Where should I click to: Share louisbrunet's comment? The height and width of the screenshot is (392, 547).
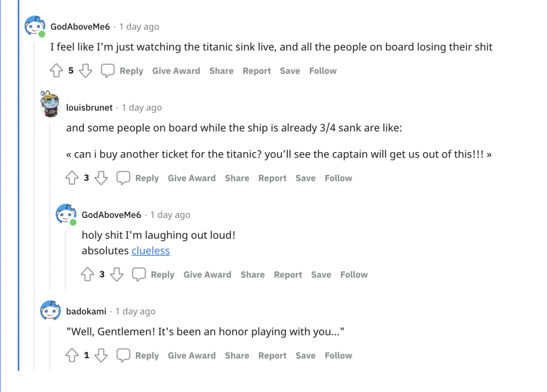click(x=237, y=178)
